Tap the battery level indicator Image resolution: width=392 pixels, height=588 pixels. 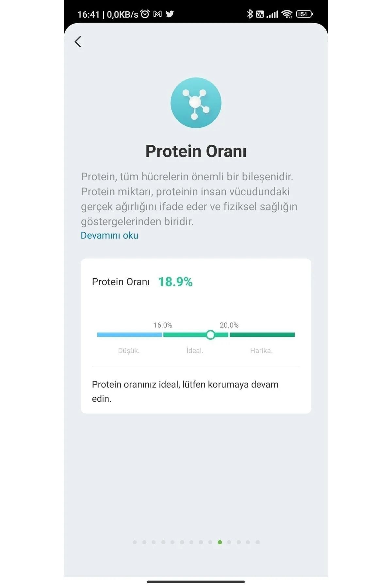304,14
